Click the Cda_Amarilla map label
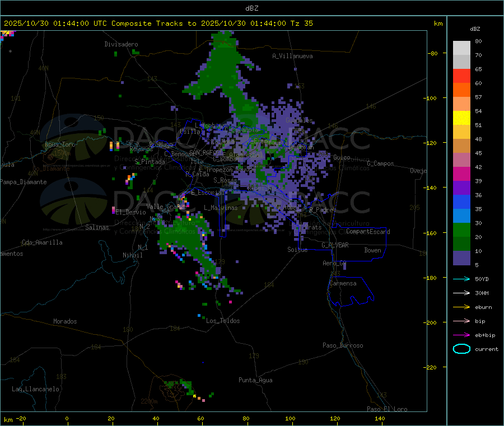Viewport: 504px width, 426px height. pyautogui.click(x=42, y=242)
